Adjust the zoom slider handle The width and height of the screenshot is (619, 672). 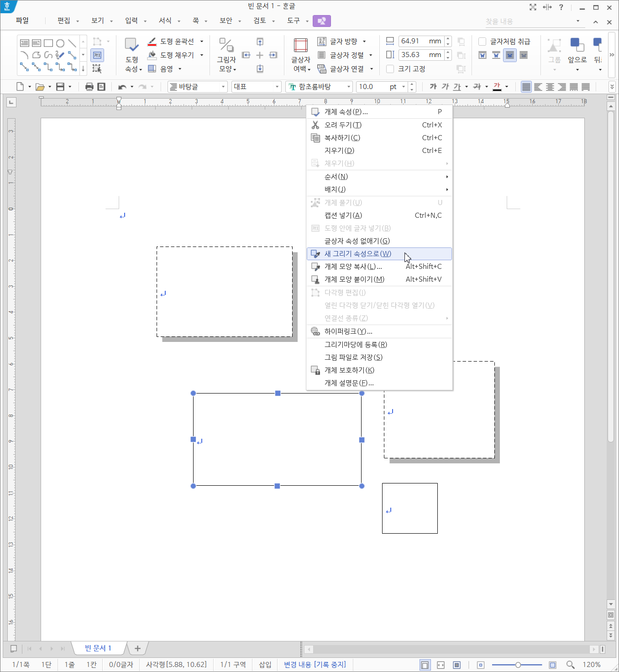tap(518, 665)
